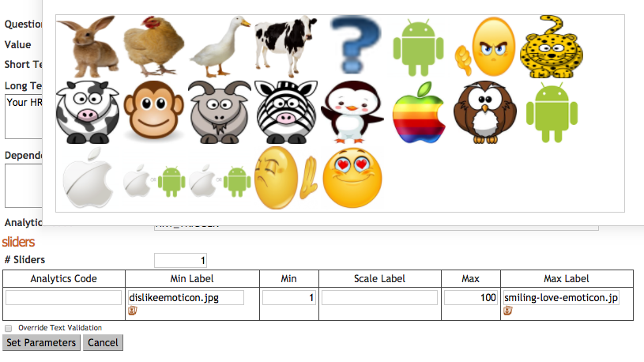The width and height of the screenshot is (644, 362).
Task: Select the cartoon monkey face image
Action: pyautogui.click(x=153, y=111)
